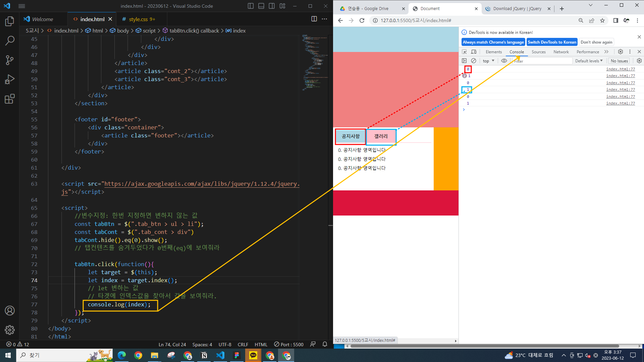
Task: Click the split editor right icon
Action: tap(314, 19)
